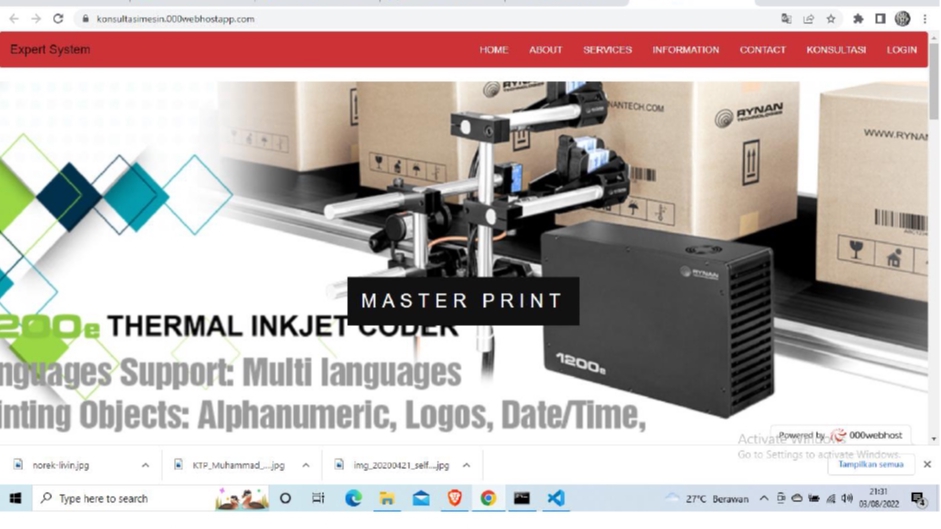Go back with the browser back arrow
Viewport: 941px width, 529px height.
pyautogui.click(x=14, y=19)
